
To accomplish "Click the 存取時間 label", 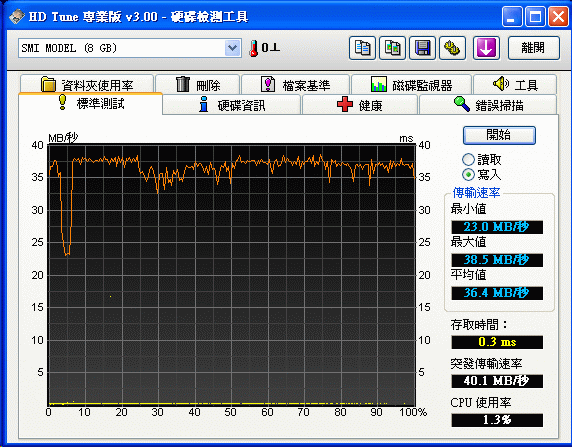I will pyautogui.click(x=479, y=324).
